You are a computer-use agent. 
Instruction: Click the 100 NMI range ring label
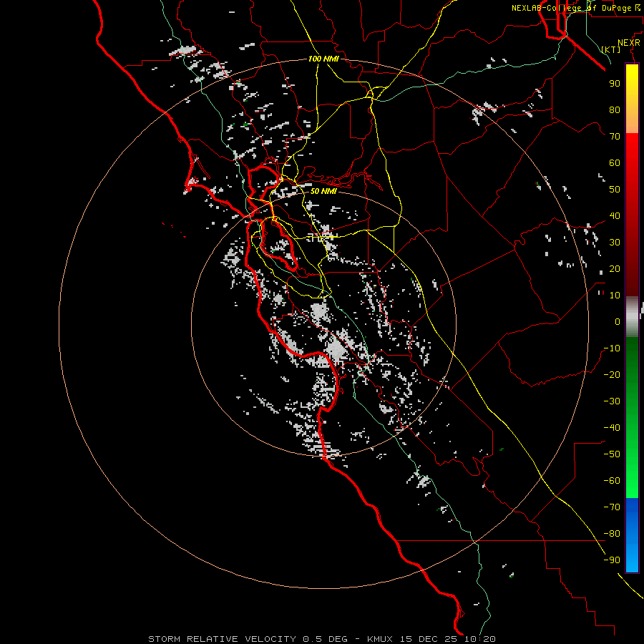(x=323, y=59)
